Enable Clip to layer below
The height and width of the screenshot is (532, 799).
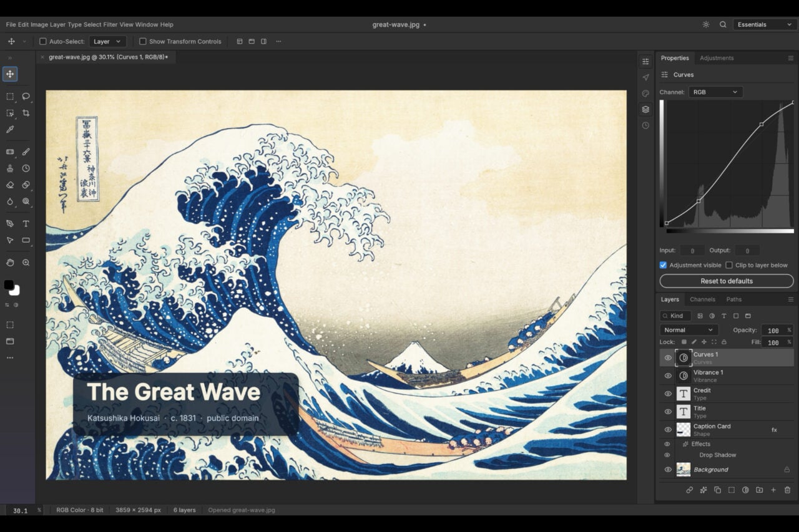[x=729, y=265]
